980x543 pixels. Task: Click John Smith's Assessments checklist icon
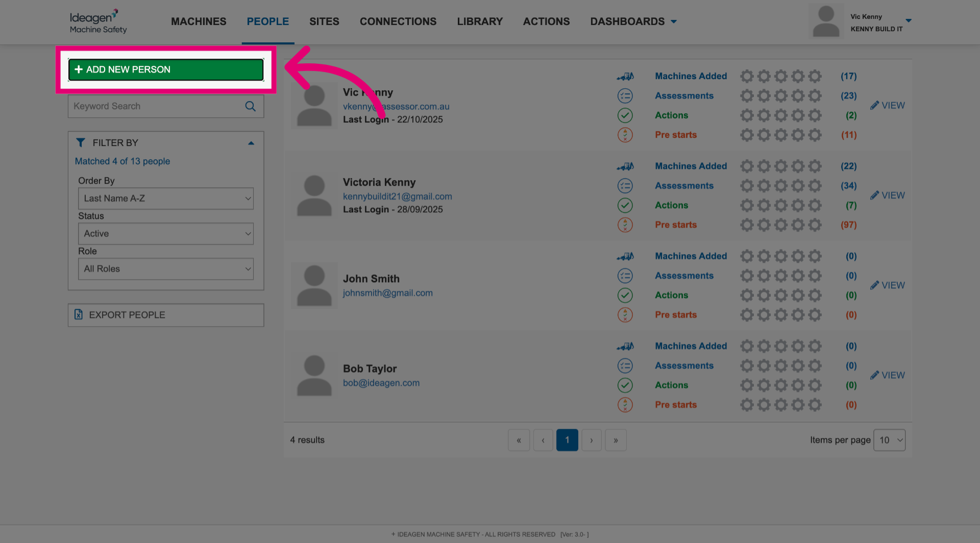tap(625, 276)
